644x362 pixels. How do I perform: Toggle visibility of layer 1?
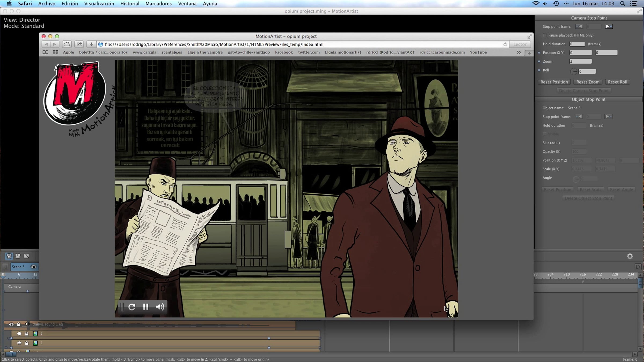pos(19,343)
